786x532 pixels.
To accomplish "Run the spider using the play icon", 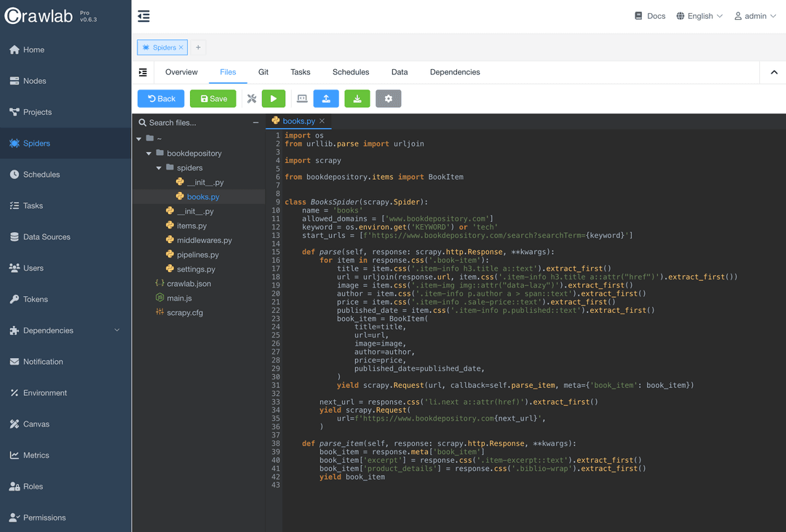I will tap(273, 98).
